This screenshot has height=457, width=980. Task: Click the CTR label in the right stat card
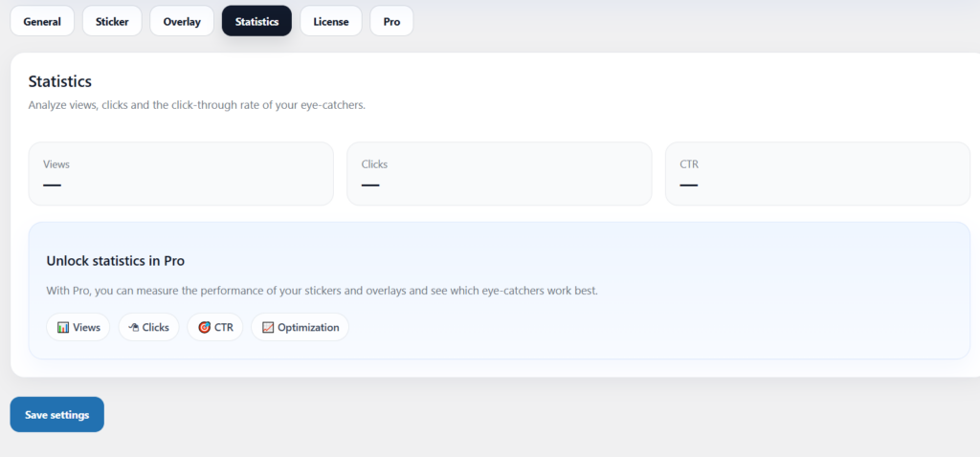pos(689,164)
